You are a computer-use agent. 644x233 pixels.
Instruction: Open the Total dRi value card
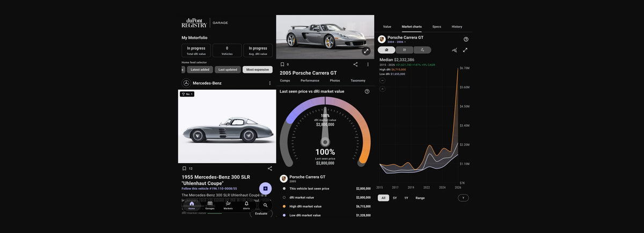pyautogui.click(x=196, y=50)
